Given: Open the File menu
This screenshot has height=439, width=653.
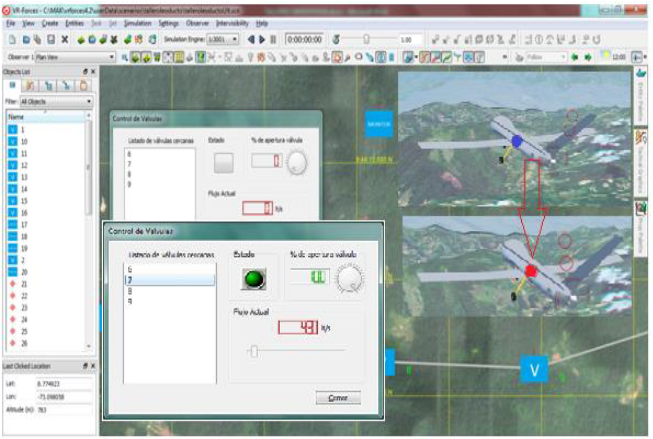Looking at the screenshot, I should point(11,23).
